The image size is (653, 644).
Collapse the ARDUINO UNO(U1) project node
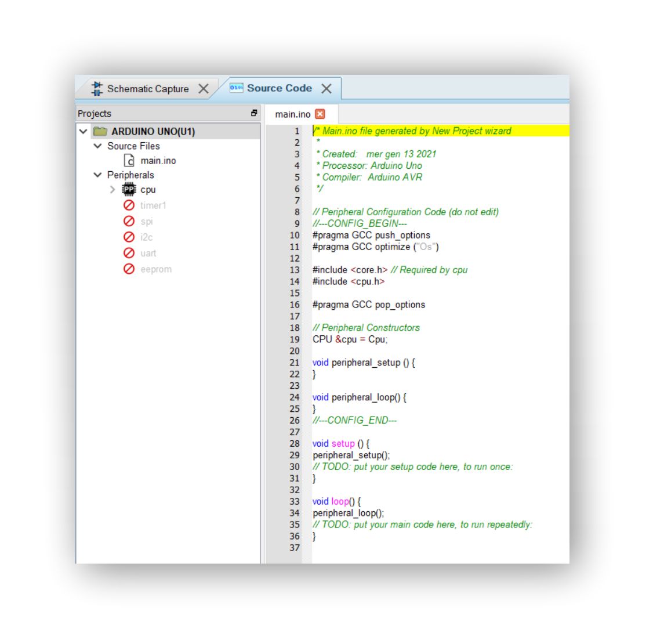point(84,132)
